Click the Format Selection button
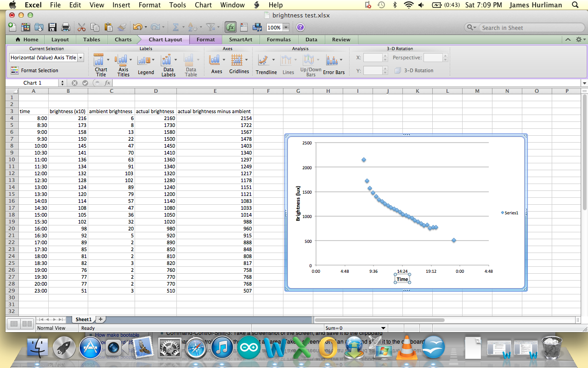Viewport: 588px width, 368px height. (x=34, y=70)
